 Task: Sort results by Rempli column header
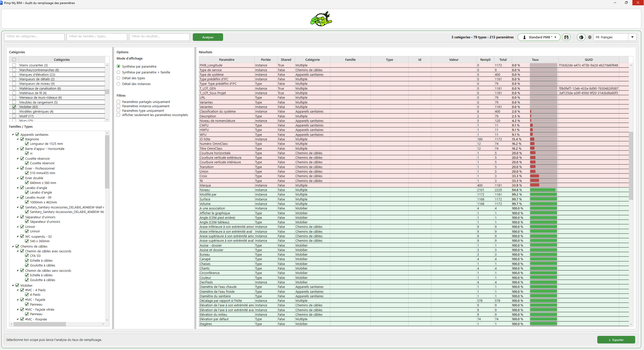click(485, 60)
